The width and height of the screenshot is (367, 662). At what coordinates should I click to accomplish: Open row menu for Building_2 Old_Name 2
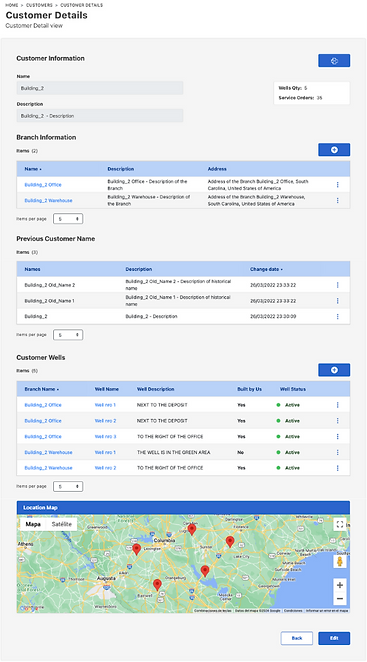point(337,285)
